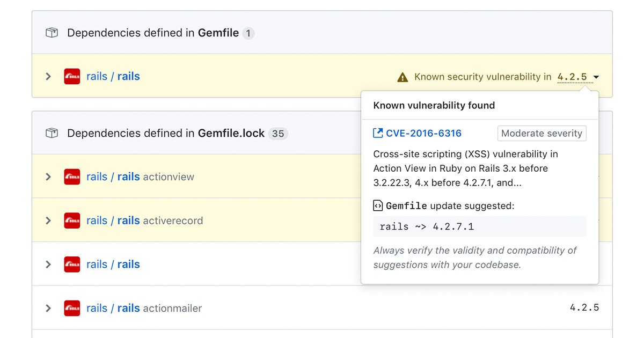Click the Known security vulnerability in text
Image resolution: width=644 pixels, height=338 pixels.
[x=482, y=77]
